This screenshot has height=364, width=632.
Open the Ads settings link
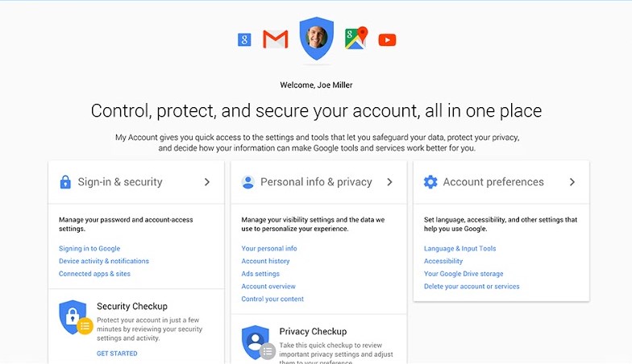point(260,274)
